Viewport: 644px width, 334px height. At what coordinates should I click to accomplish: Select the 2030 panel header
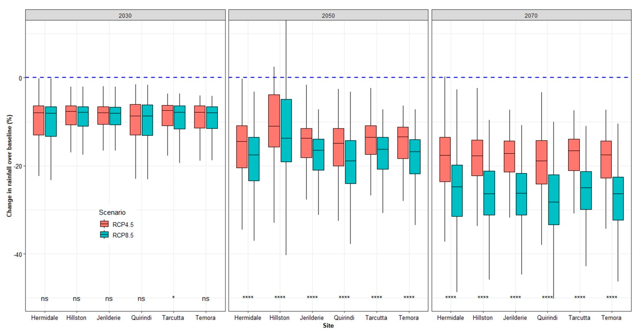[125, 15]
